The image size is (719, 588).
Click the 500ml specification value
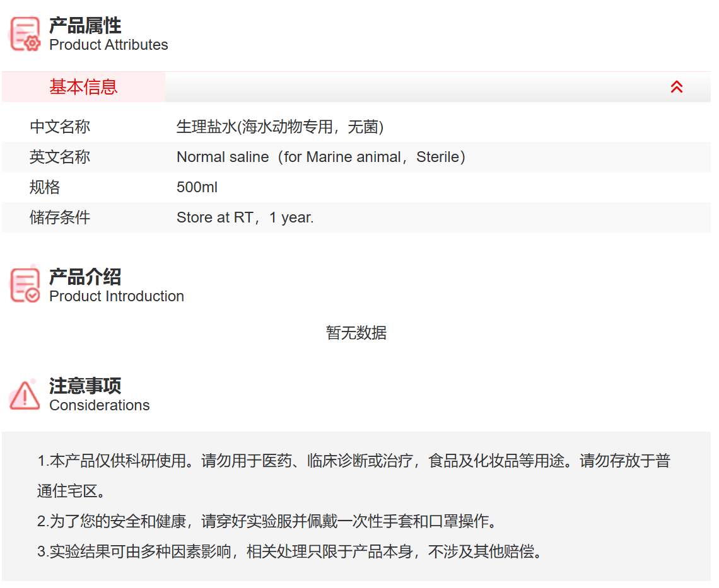[197, 187]
